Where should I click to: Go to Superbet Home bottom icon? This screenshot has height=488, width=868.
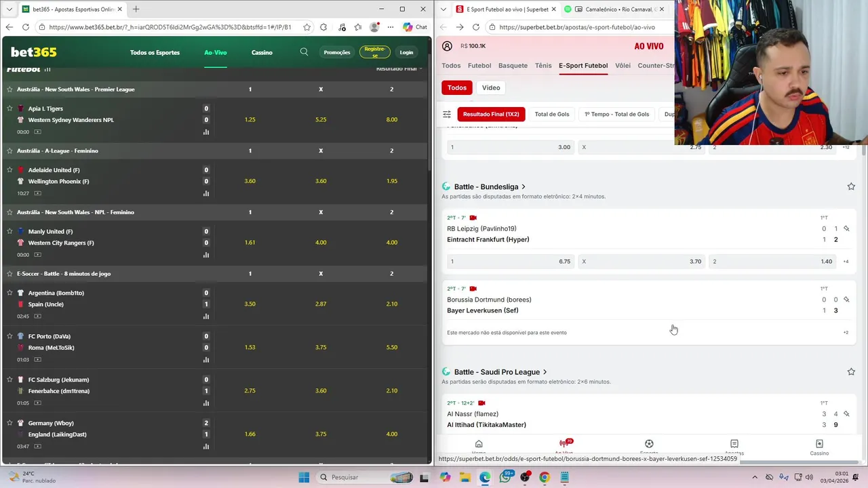pyautogui.click(x=479, y=447)
